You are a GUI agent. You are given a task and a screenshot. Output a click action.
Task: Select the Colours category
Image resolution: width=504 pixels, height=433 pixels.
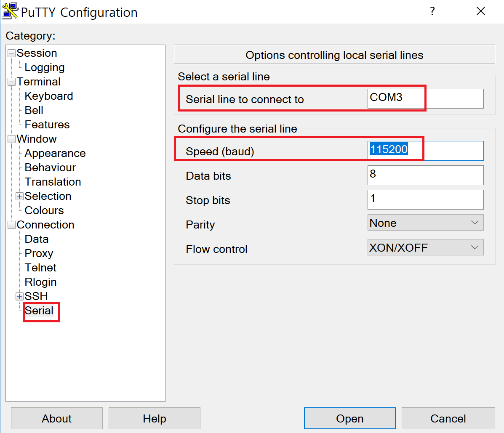44,210
